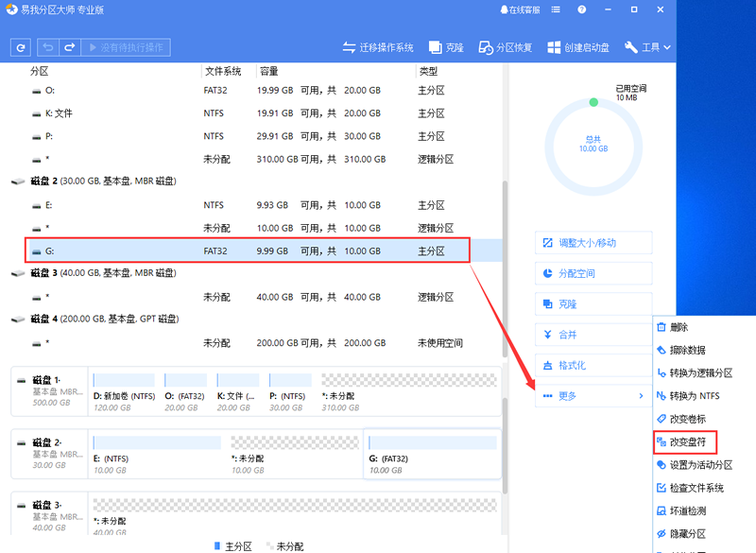Select 改变盘符 from the context menu
Image resolution: width=756 pixels, height=553 pixels.
pos(687,441)
